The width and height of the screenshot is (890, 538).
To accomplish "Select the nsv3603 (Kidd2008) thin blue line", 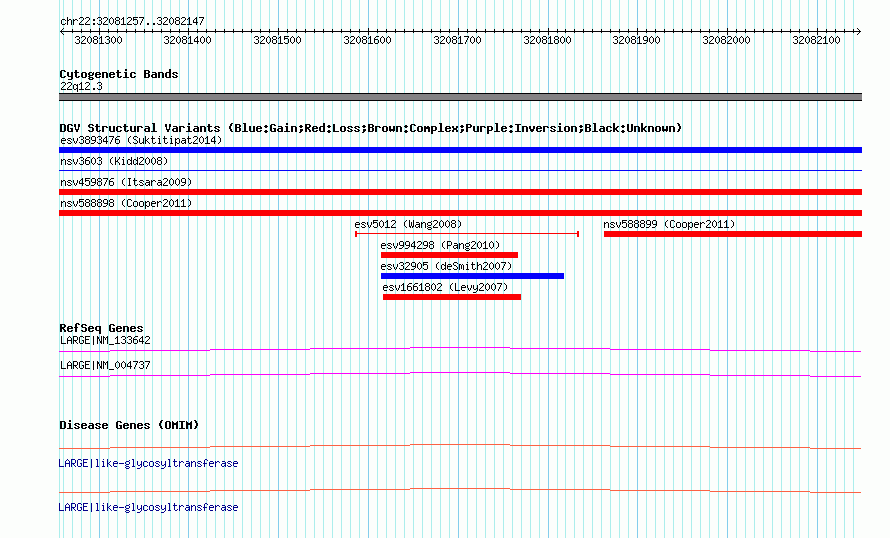I will (460, 170).
